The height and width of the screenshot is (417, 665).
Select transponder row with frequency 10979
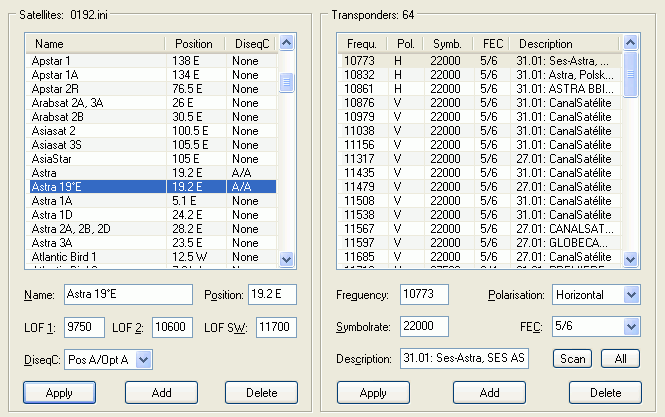pos(480,117)
